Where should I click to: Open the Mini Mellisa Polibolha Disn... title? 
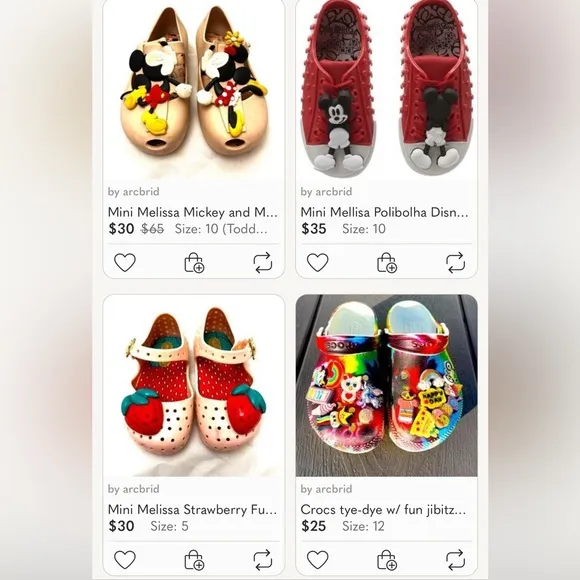[384, 212]
